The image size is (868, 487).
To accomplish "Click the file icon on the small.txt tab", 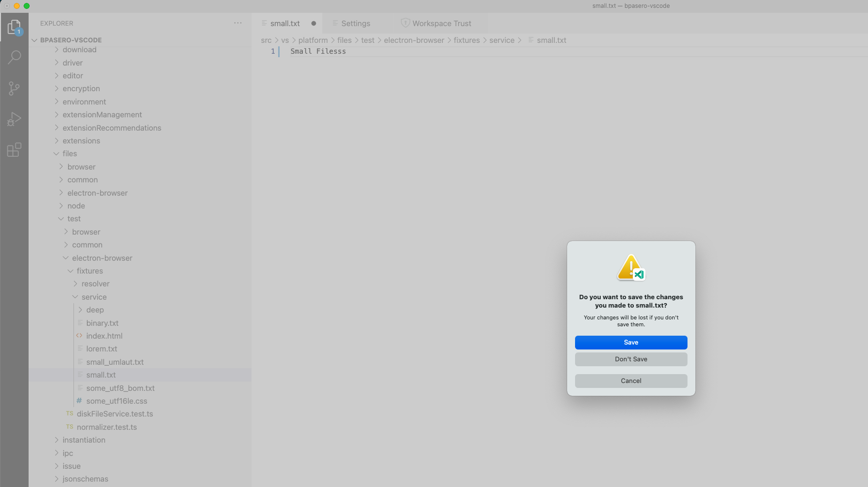I will [x=263, y=23].
